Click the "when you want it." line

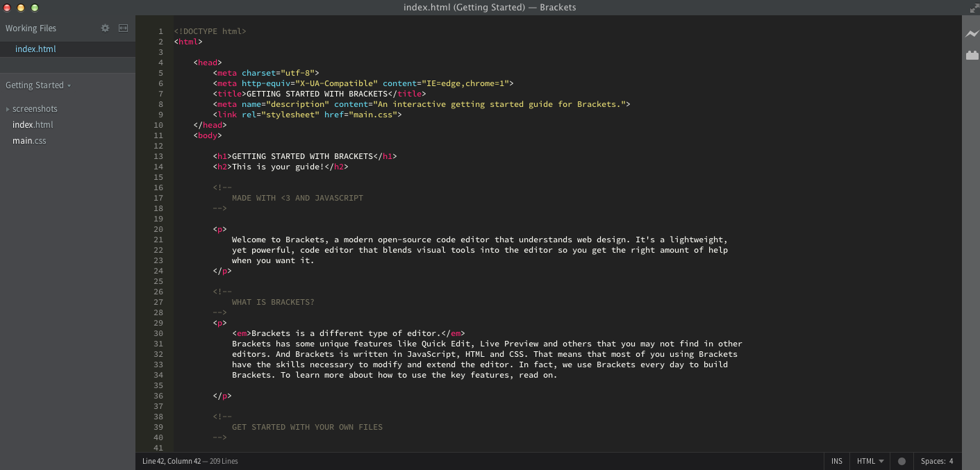click(x=273, y=260)
